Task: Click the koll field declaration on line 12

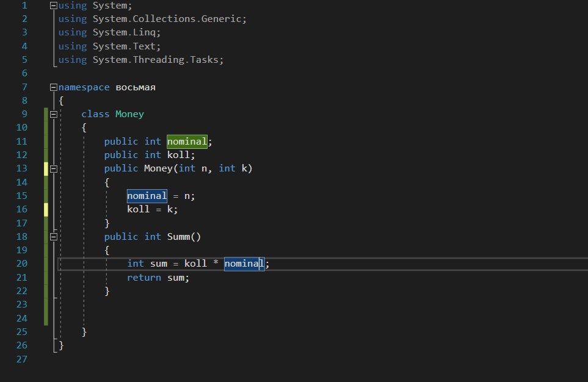Action: tap(178, 155)
